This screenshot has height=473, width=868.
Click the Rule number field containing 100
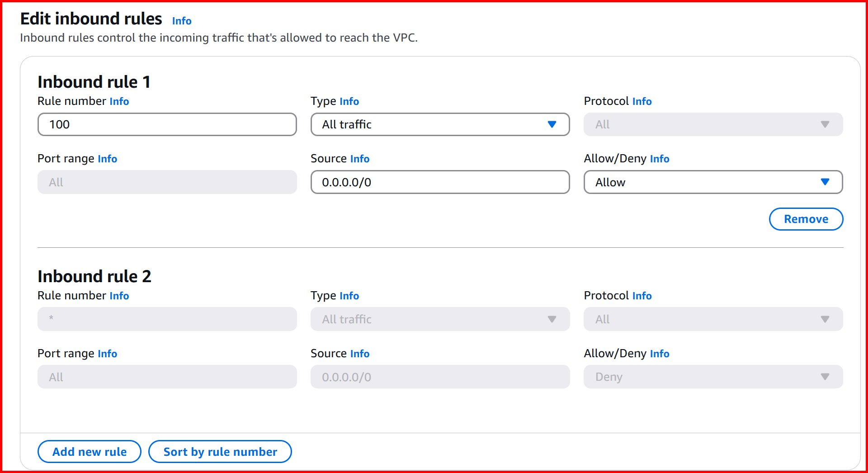(167, 124)
